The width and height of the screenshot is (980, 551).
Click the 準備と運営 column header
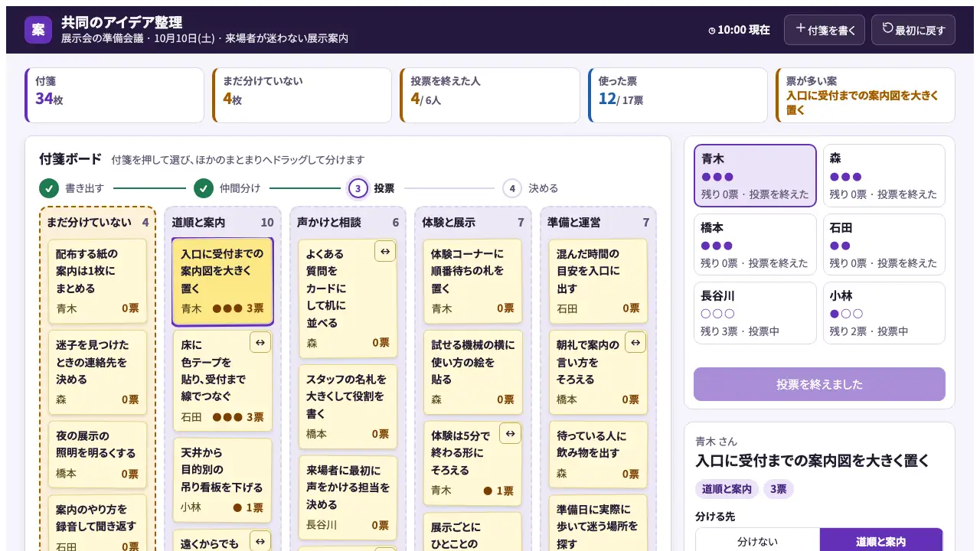598,222
